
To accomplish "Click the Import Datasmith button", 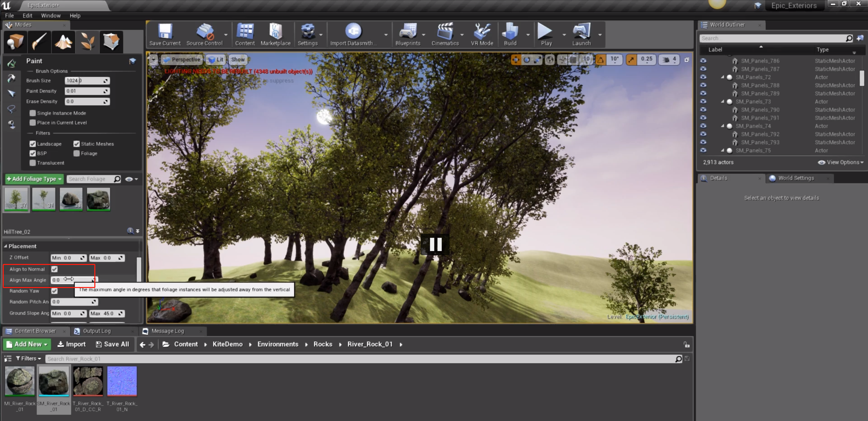I will pos(353,35).
